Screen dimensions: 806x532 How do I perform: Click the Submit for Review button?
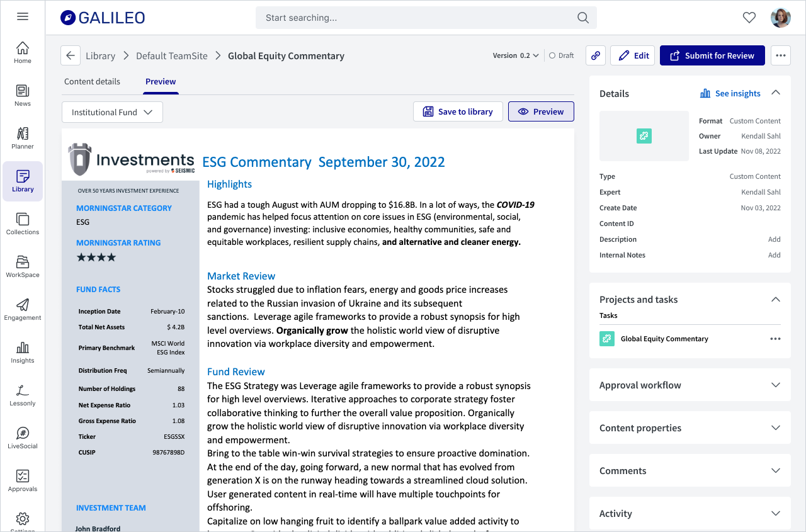point(712,55)
